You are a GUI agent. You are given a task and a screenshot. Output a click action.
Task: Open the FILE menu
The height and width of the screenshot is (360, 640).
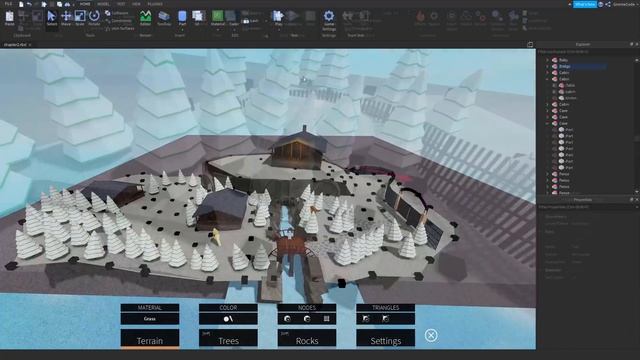[x=8, y=4]
